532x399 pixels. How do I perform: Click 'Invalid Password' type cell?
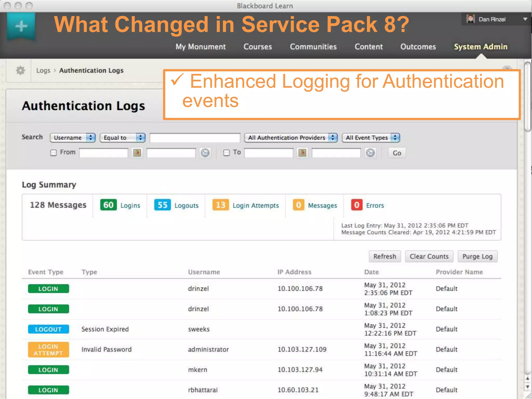(107, 349)
